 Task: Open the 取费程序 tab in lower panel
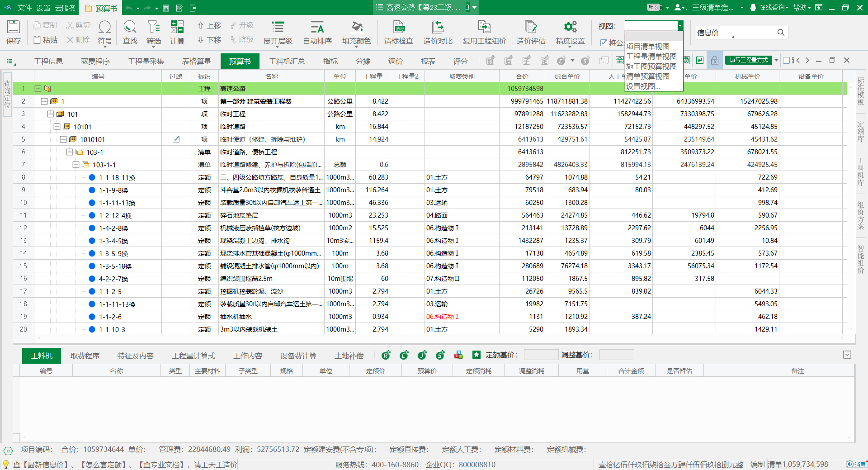click(85, 356)
